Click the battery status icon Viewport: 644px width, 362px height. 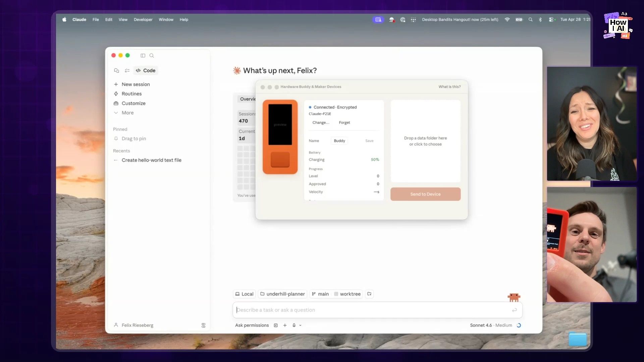click(519, 19)
